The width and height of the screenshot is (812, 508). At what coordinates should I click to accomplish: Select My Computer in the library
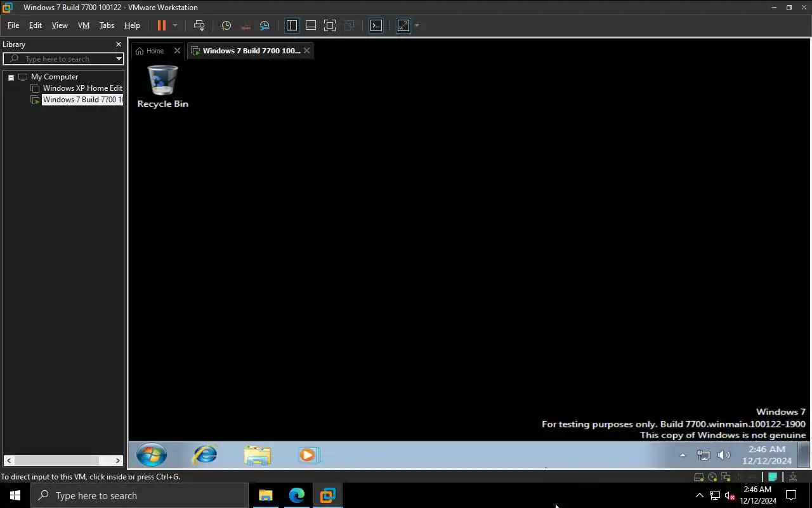pos(55,77)
